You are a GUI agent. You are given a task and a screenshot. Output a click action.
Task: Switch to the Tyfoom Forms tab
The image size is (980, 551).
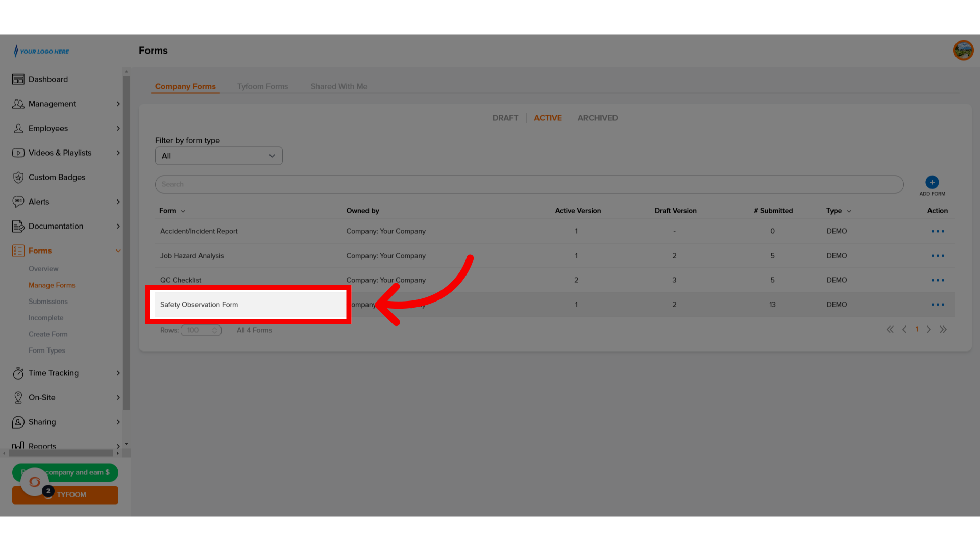pos(262,86)
